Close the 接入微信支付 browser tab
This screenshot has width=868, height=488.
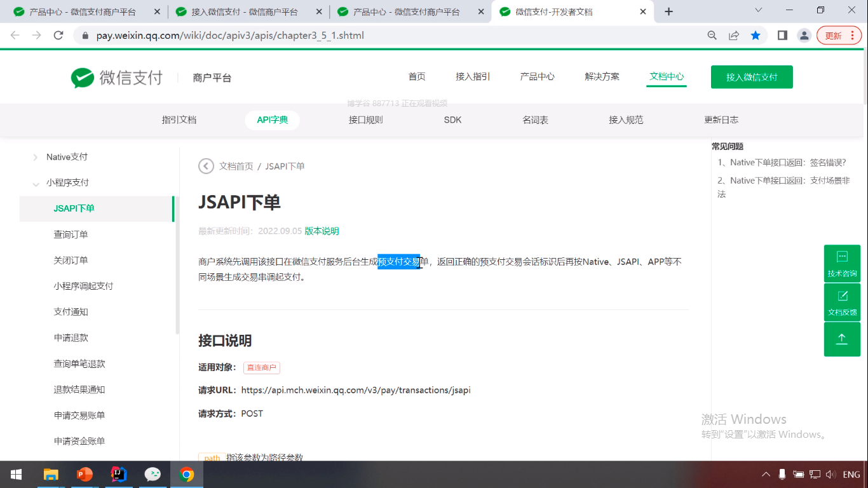pyautogui.click(x=319, y=11)
